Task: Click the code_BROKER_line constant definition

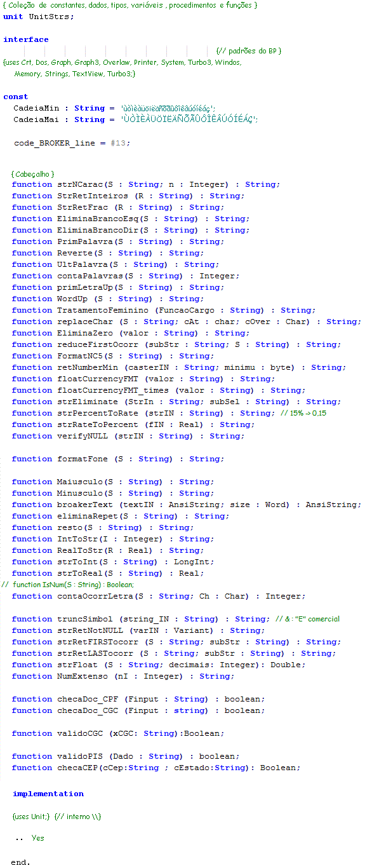Action: click(x=72, y=144)
